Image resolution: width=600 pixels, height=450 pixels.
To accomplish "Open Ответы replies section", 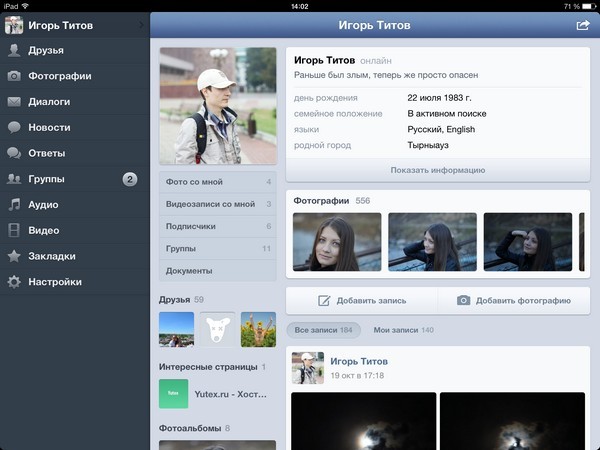I will (x=47, y=154).
